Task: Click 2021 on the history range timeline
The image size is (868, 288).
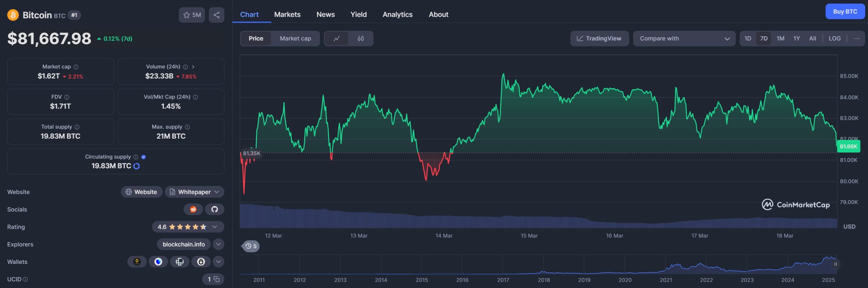Action: (666, 280)
